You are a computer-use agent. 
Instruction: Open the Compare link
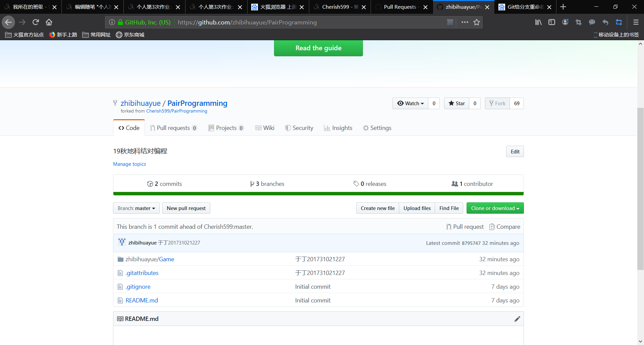pyautogui.click(x=505, y=227)
